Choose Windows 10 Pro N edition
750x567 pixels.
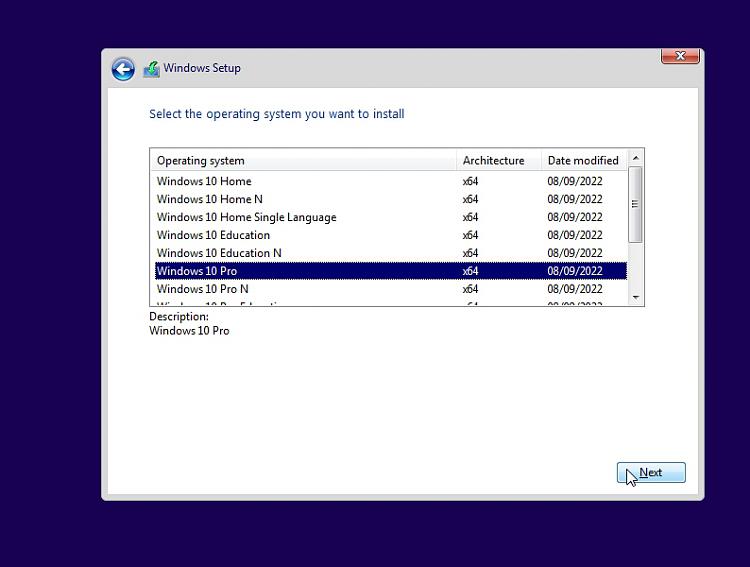pyautogui.click(x=203, y=289)
